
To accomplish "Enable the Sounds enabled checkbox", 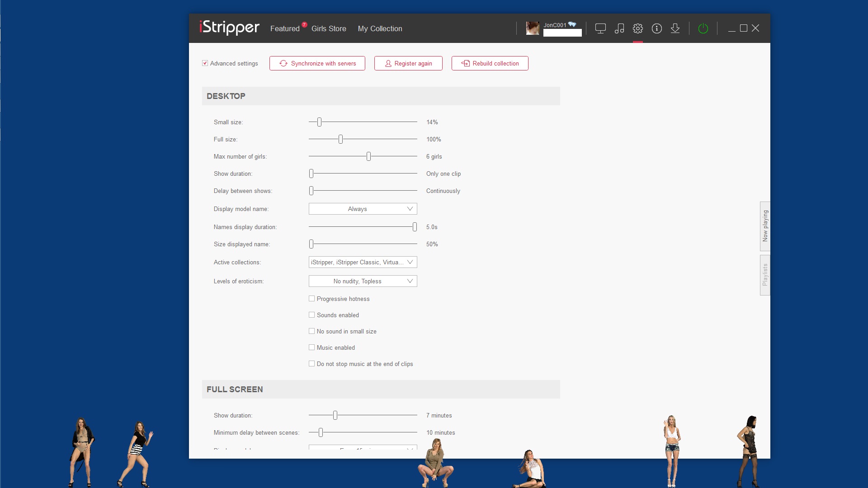I will click(311, 315).
